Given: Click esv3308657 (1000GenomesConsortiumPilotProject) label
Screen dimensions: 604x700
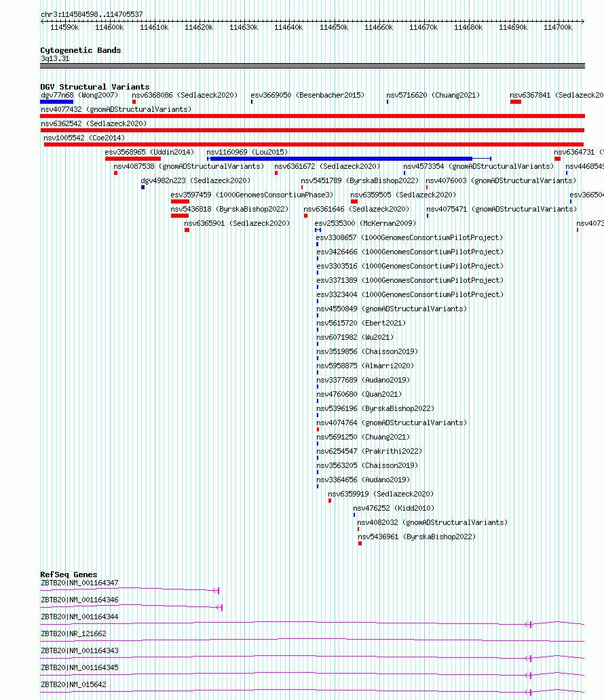Looking at the screenshot, I should point(409,238).
